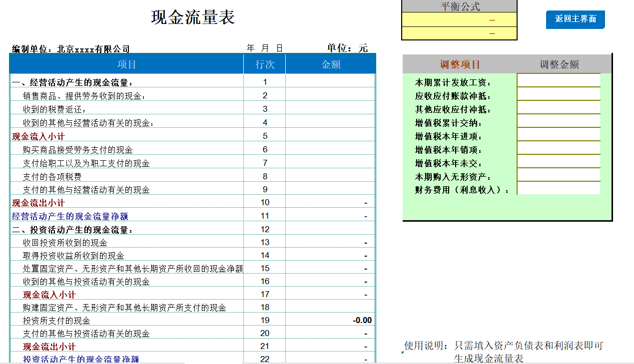
Task: Click the 返回主界面 button
Action: coord(575,20)
